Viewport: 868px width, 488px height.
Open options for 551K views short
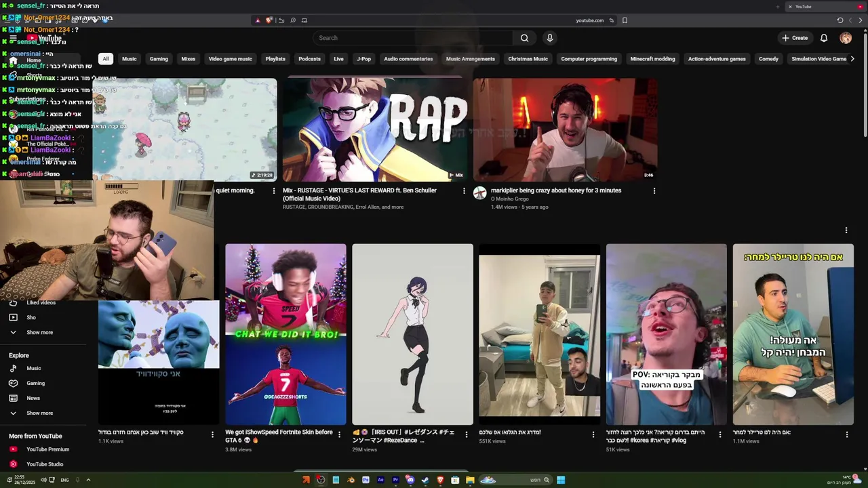[x=593, y=434]
